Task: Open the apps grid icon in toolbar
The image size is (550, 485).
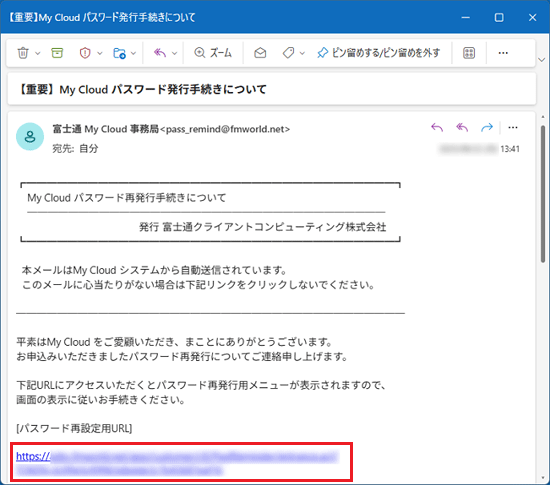Action: click(x=469, y=53)
